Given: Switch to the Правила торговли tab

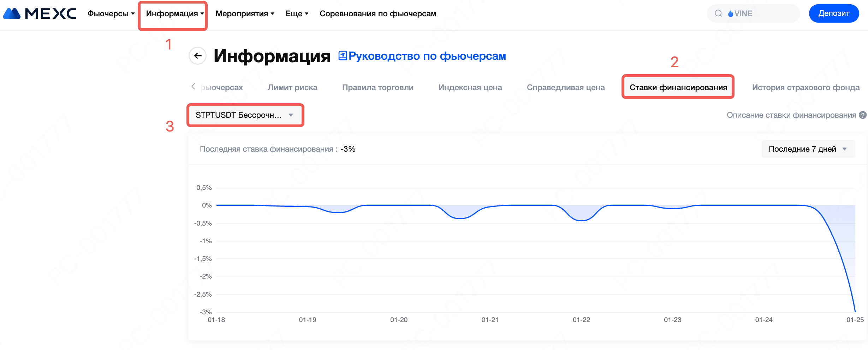Looking at the screenshot, I should tap(377, 87).
